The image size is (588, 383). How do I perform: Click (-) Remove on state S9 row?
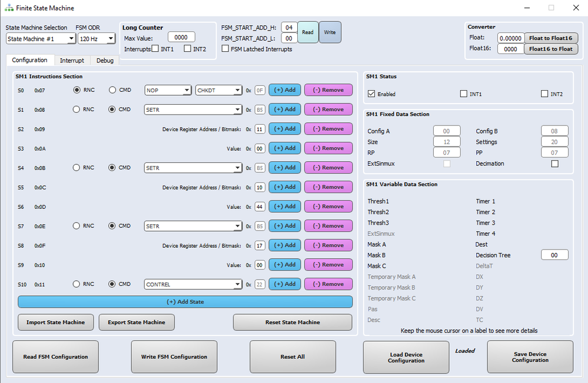pyautogui.click(x=328, y=265)
